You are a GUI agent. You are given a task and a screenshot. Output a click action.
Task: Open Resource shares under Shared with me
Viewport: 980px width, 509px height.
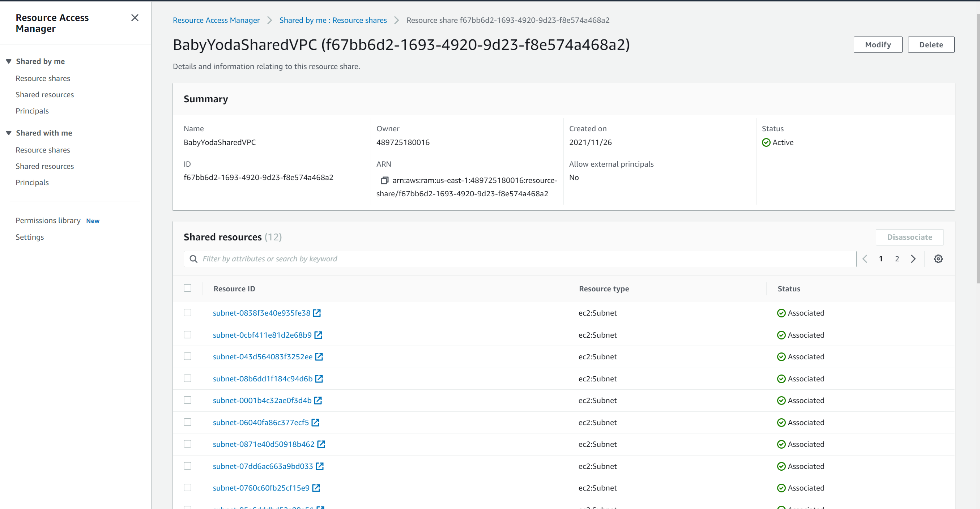[43, 150]
